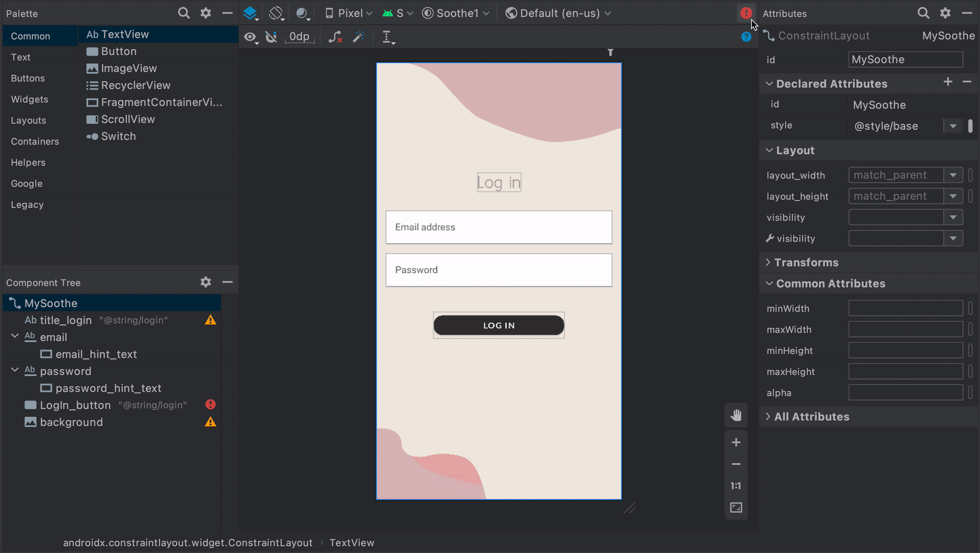Click the LogIn_button in Component Tree
The width and height of the screenshot is (980, 553).
point(74,405)
